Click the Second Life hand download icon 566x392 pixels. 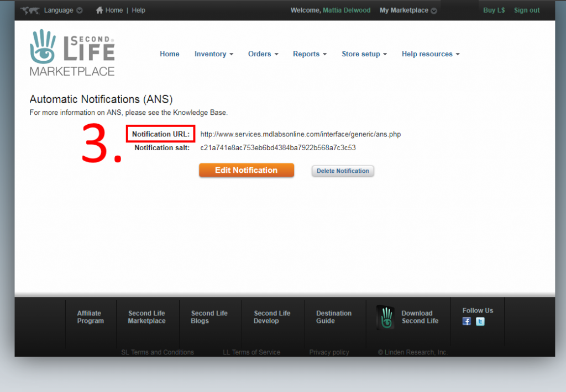[x=385, y=317]
